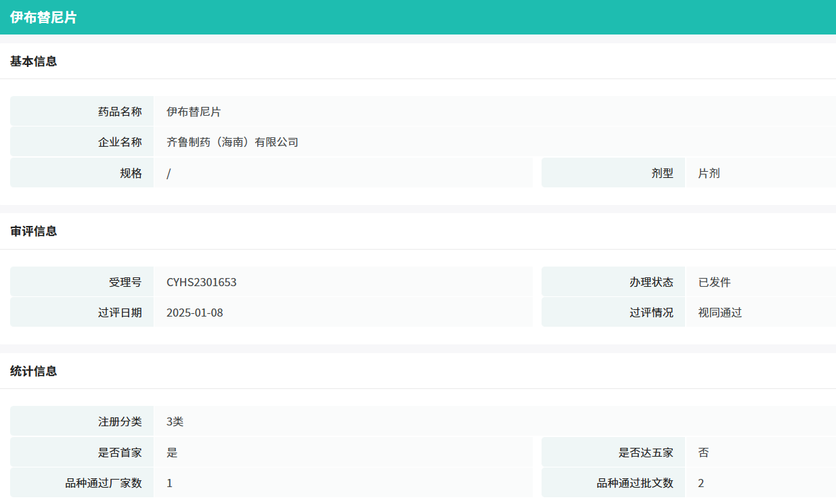Select the result value 视同通过

(x=720, y=313)
